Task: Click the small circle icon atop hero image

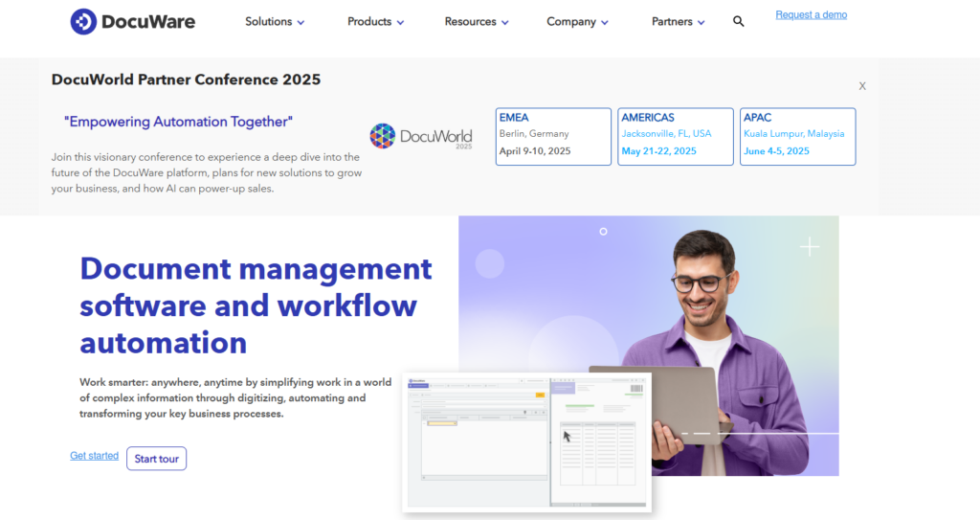Action: click(603, 231)
